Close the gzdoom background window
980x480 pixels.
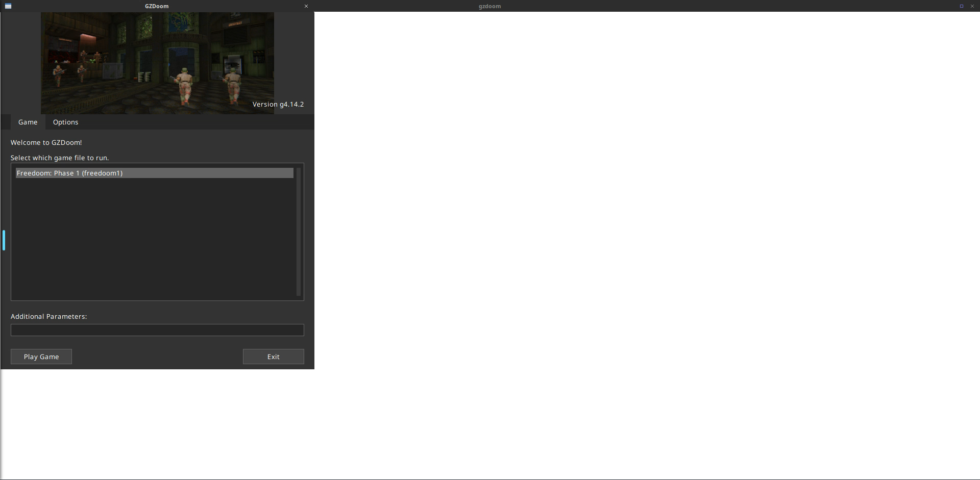point(972,6)
